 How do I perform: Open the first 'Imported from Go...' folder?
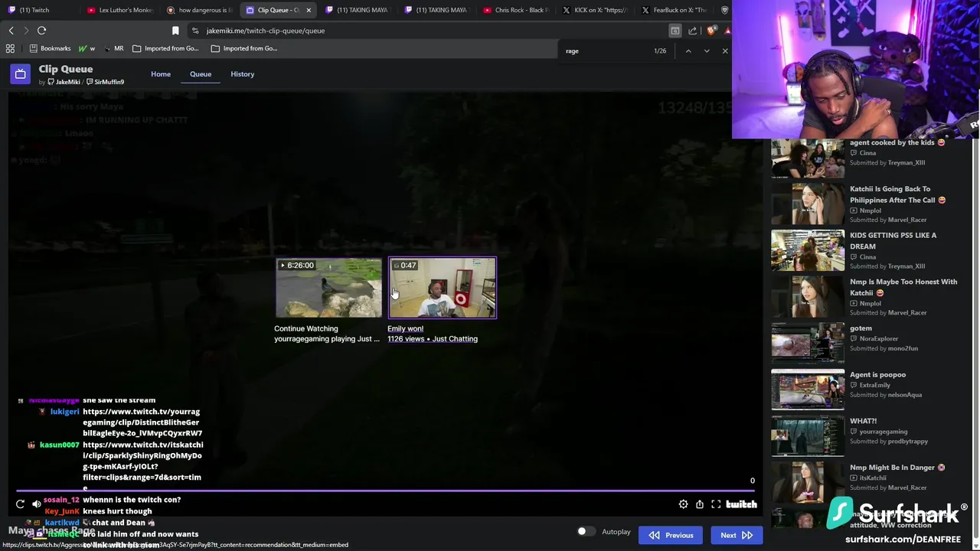click(x=165, y=48)
